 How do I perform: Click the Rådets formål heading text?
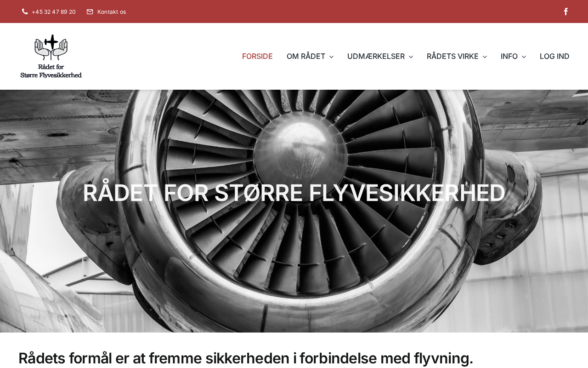[246, 358]
